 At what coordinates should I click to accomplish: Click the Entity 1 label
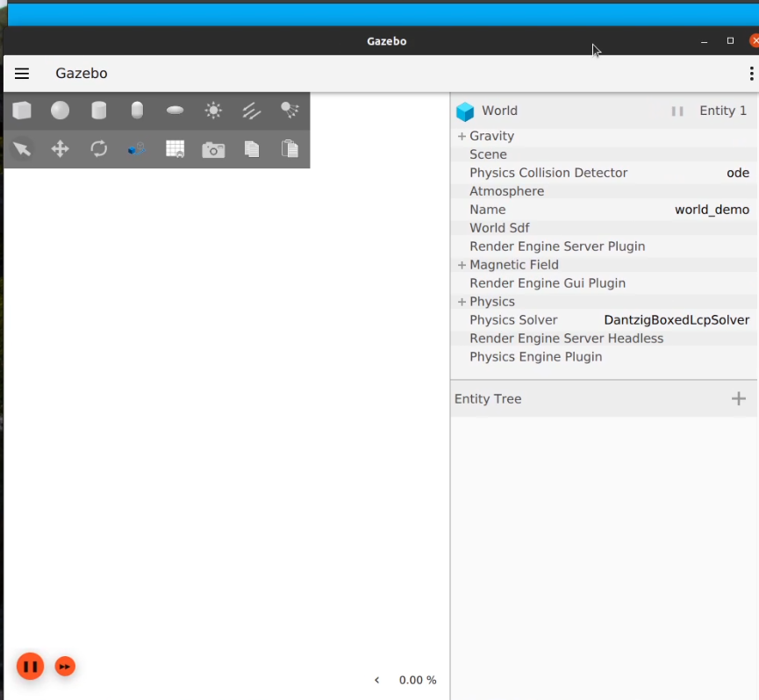(723, 111)
